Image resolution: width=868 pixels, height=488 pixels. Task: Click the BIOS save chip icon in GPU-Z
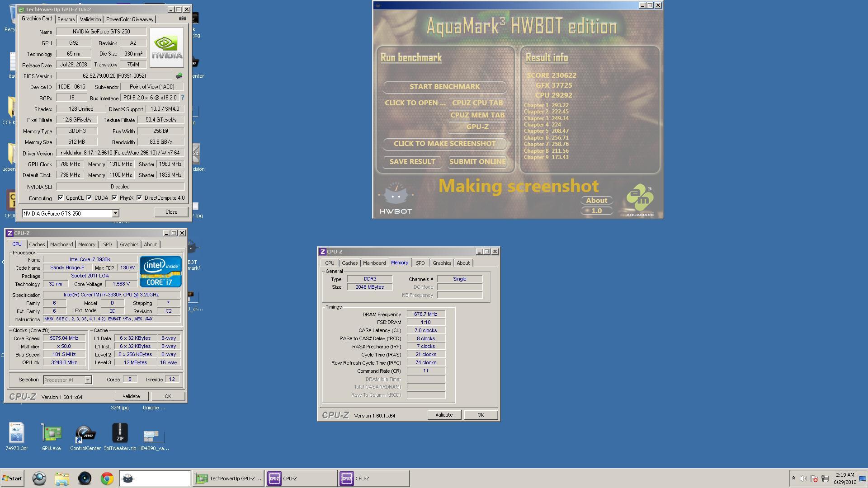click(179, 76)
